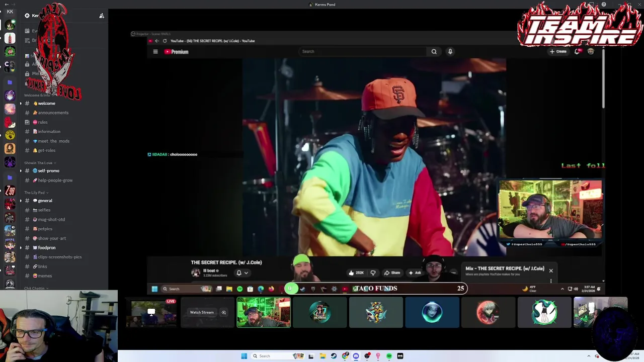The width and height of the screenshot is (644, 362).
Task: Click the Windows Start button on bottom taskbar
Action: click(244, 356)
